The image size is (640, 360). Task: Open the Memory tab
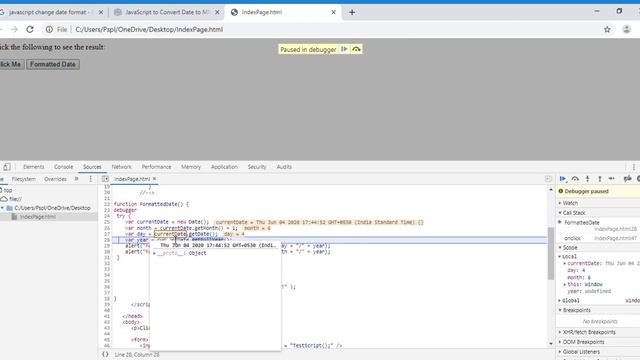[x=191, y=167]
